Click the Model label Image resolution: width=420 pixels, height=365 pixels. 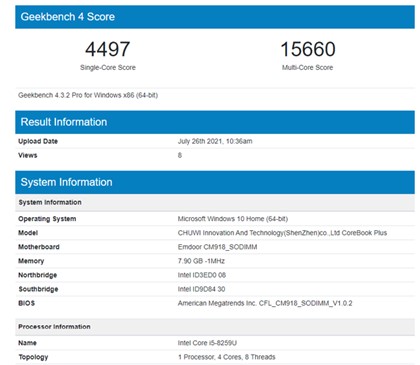click(28, 233)
